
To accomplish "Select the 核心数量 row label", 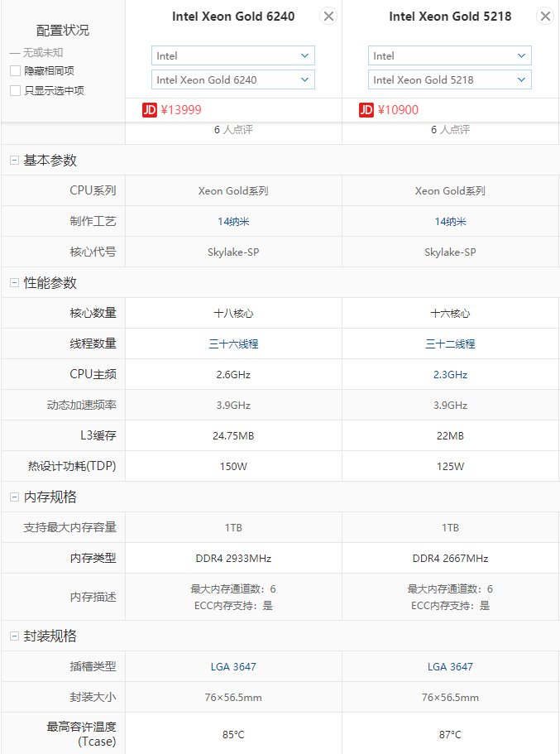I will coord(93,313).
